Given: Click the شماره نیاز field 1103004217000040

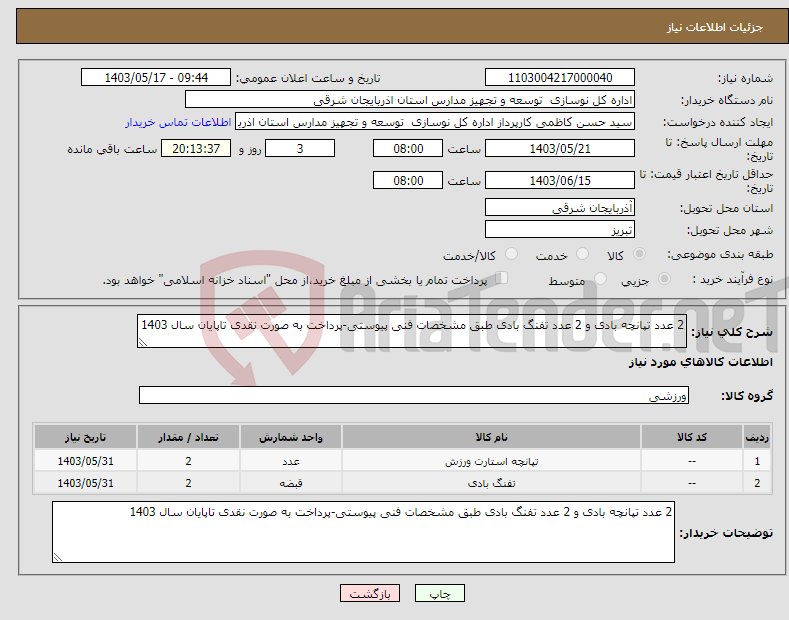Looking at the screenshot, I should (560, 78).
